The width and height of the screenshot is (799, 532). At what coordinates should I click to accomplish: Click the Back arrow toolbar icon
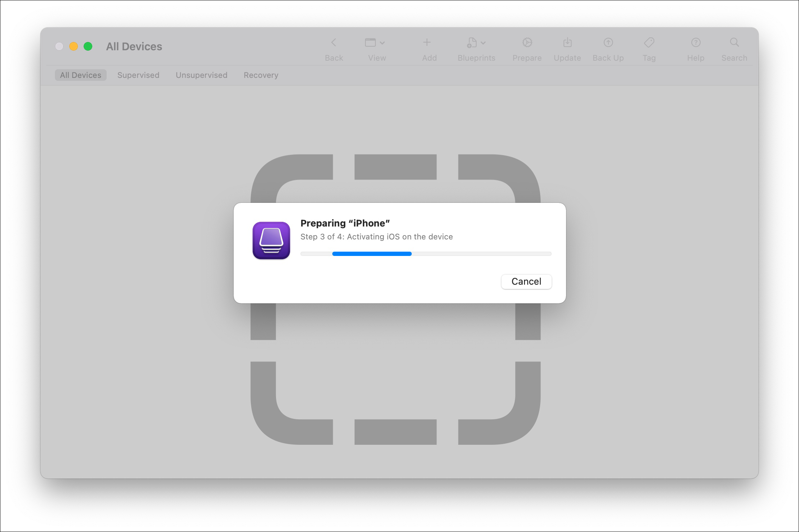coord(333,43)
